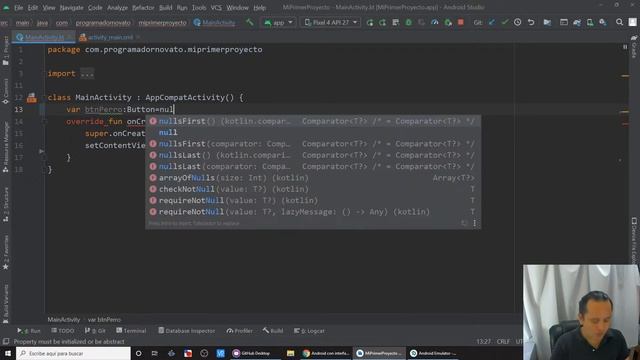The height and width of the screenshot is (360, 640).
Task: Open the Pixel 4 API 27 device dropdown
Action: (331, 22)
